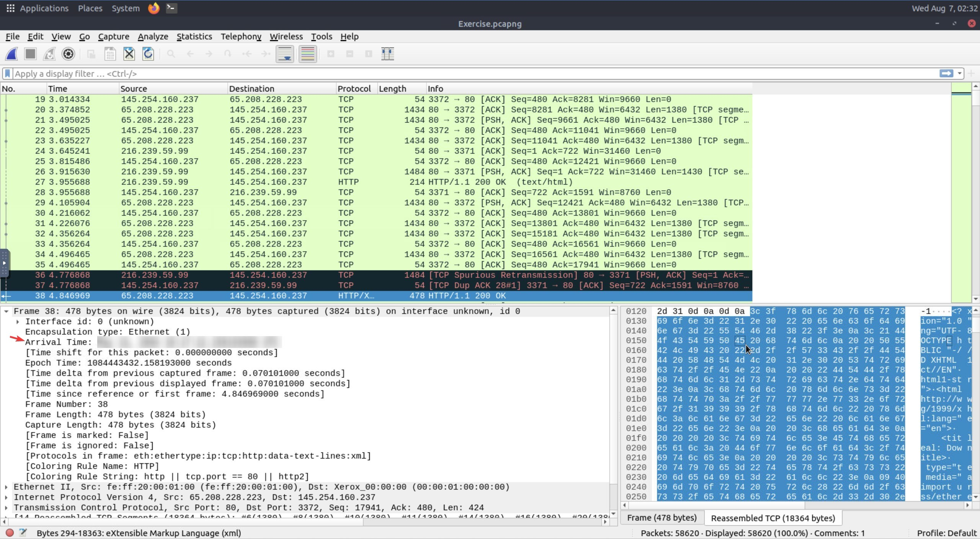Switch to Reassembled TCP tab
This screenshot has width=980, height=539.
773,518
